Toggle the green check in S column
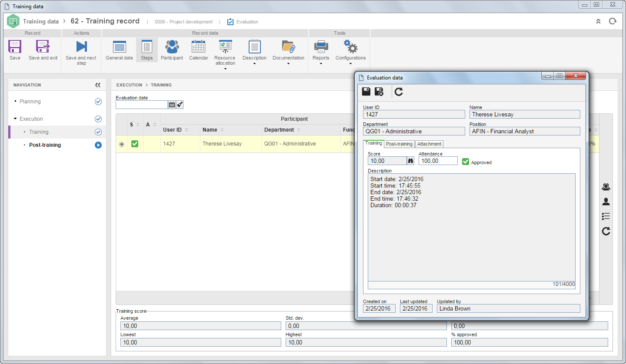The width and height of the screenshot is (626, 364). coord(135,144)
